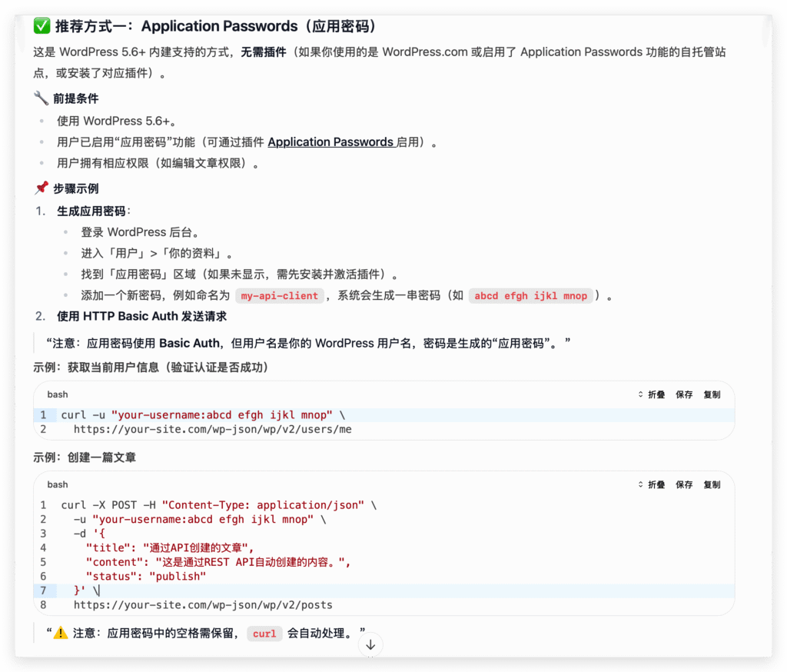Click the bash label of second code block
Image resolution: width=787 pixels, height=672 pixels.
[x=58, y=484]
